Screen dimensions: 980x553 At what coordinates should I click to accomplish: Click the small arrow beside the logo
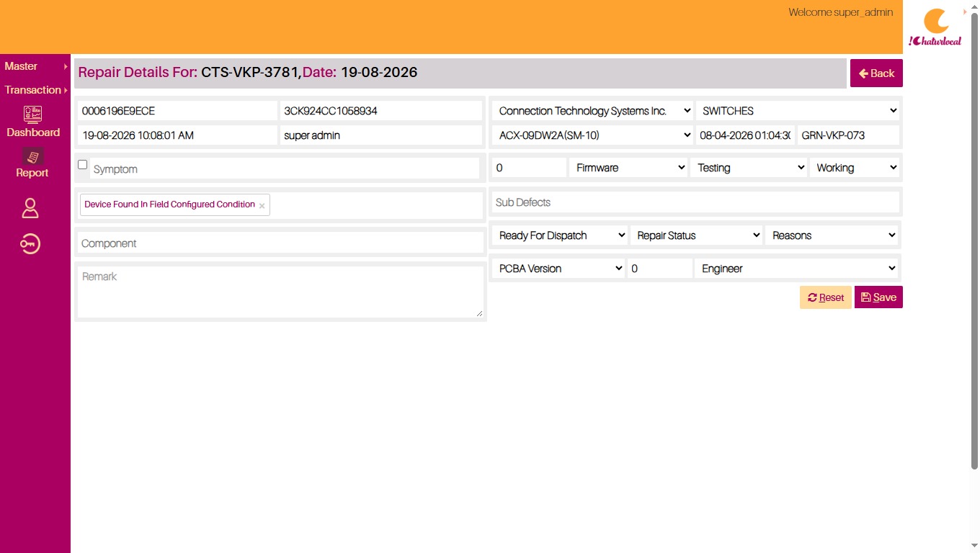[x=965, y=12]
